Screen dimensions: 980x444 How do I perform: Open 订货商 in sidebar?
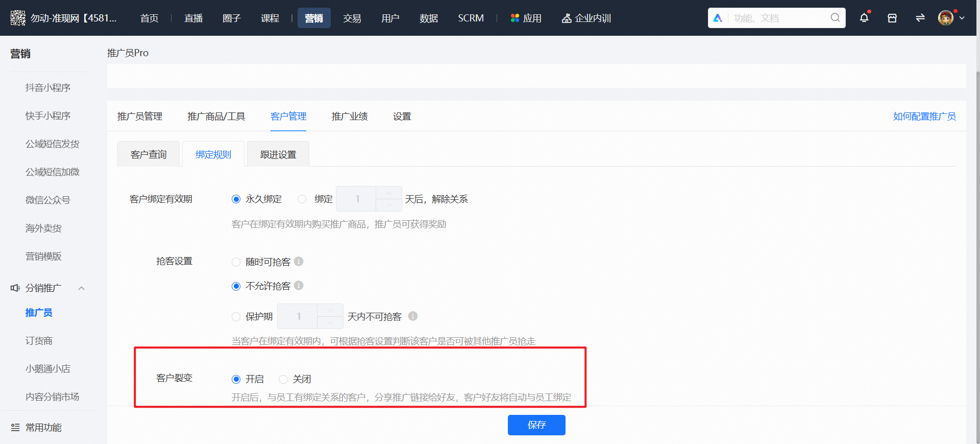39,341
